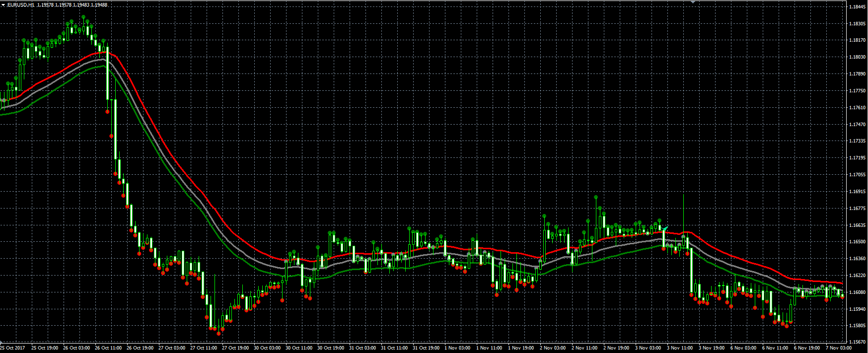The image size is (868, 353).
Task: Select the 7 Nov 03:00 time label
Action: coord(839,348)
